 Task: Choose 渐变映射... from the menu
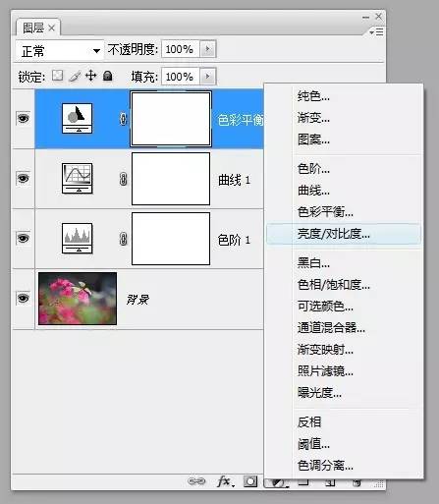344,350
